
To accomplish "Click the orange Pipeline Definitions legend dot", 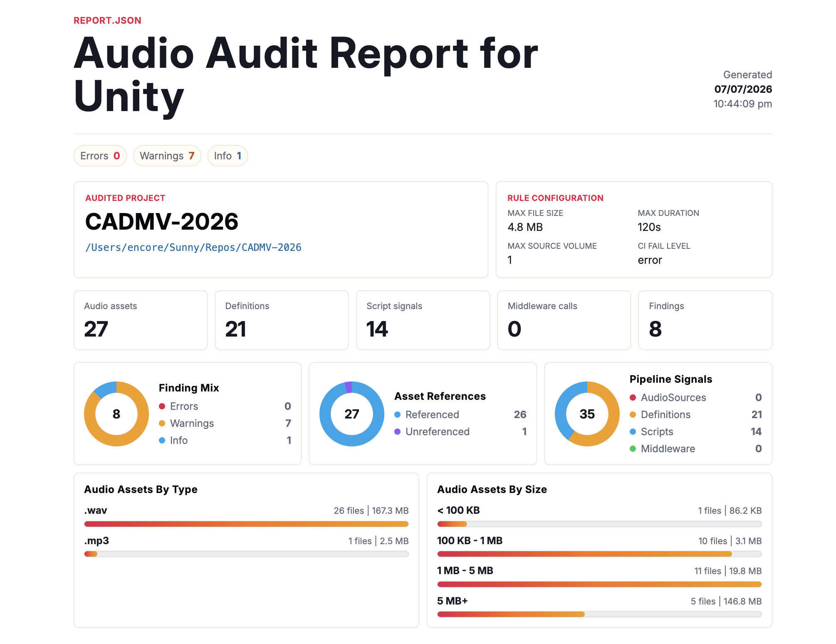I will [633, 414].
